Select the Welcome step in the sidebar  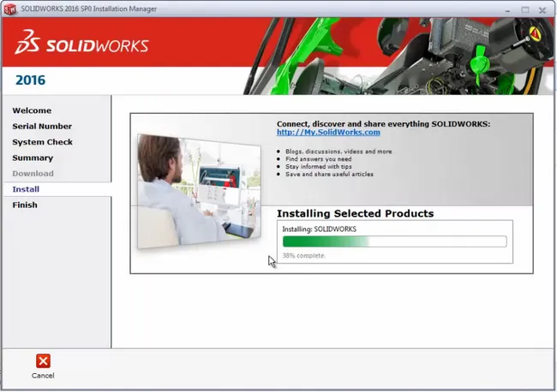click(x=32, y=110)
